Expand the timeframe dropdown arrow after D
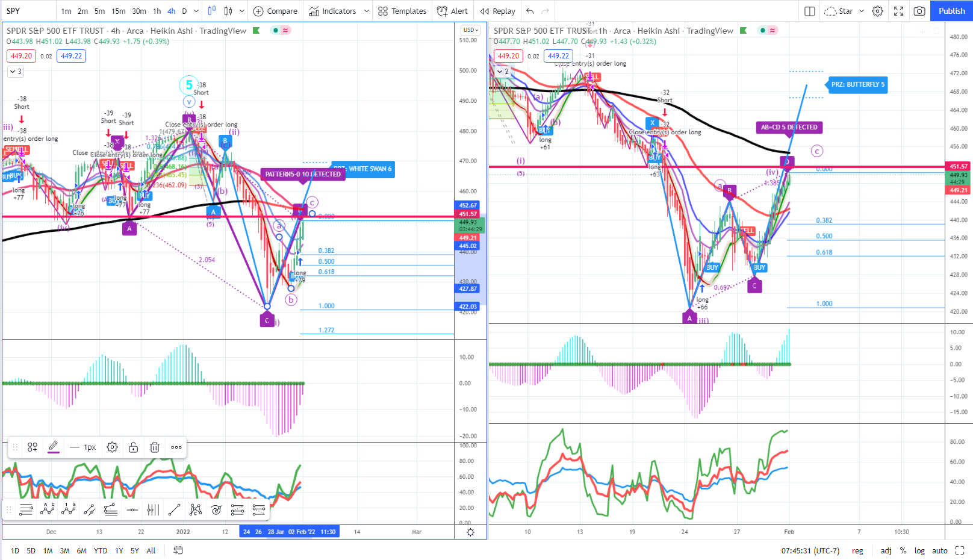 pyautogui.click(x=196, y=11)
